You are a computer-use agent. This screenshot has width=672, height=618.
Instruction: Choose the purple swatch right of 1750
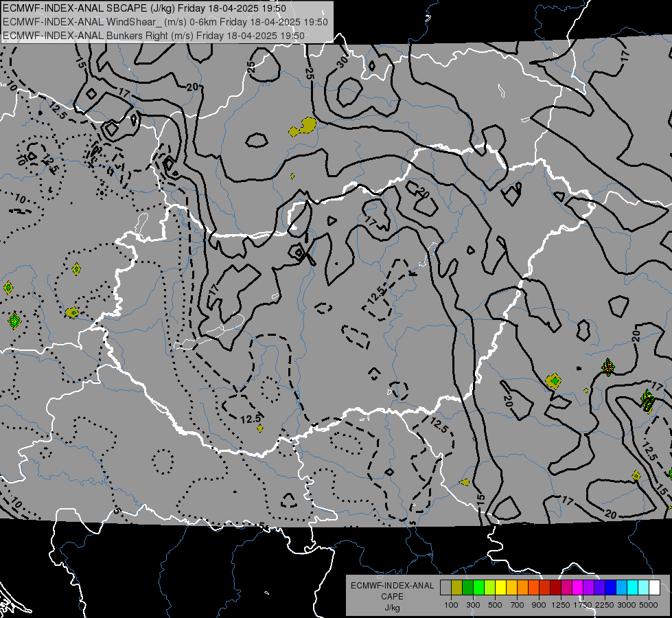(x=589, y=588)
